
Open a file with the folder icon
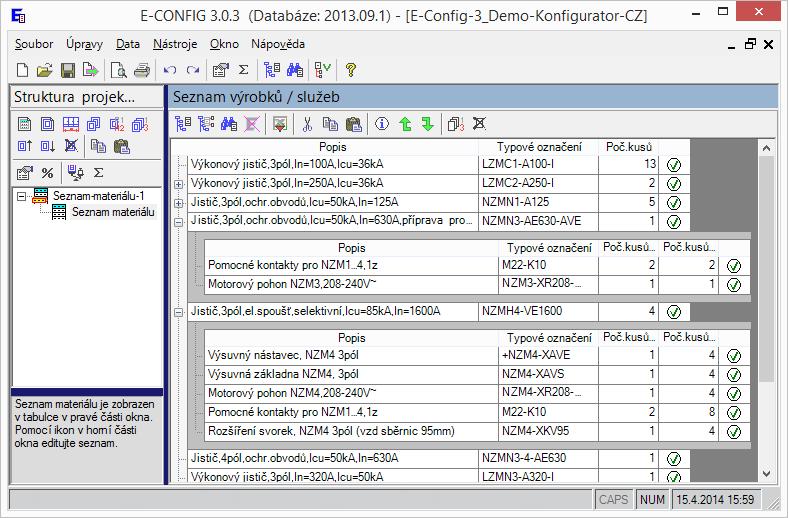pyautogui.click(x=44, y=70)
